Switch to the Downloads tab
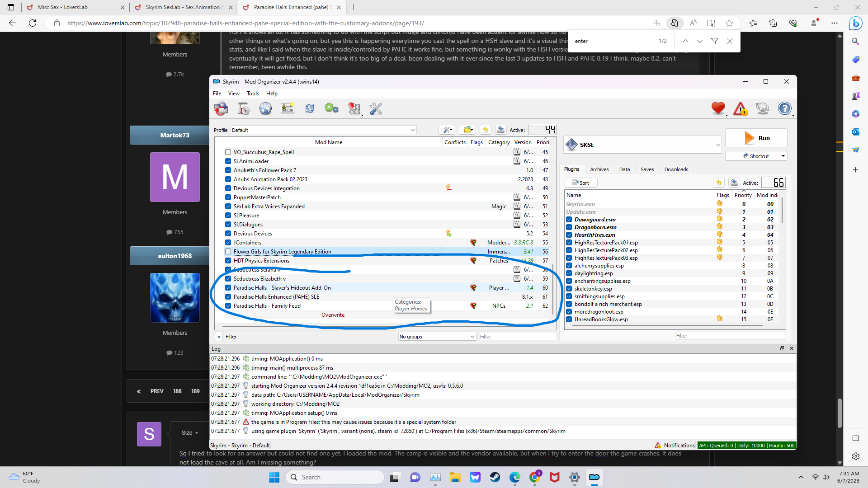 tap(676, 169)
